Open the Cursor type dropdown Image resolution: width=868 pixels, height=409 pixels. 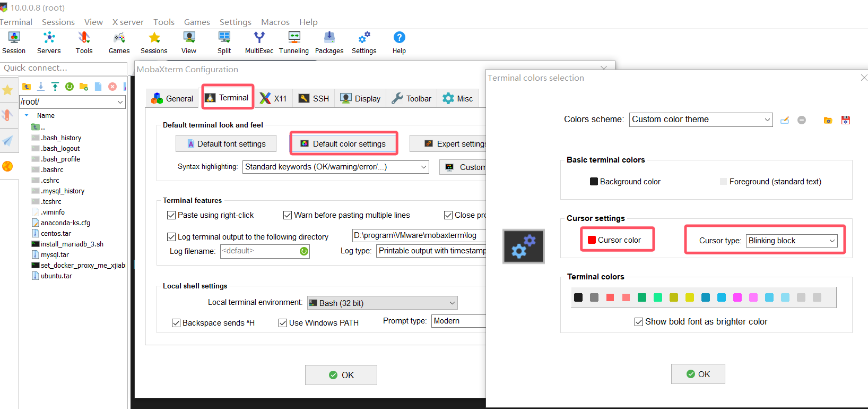(792, 241)
